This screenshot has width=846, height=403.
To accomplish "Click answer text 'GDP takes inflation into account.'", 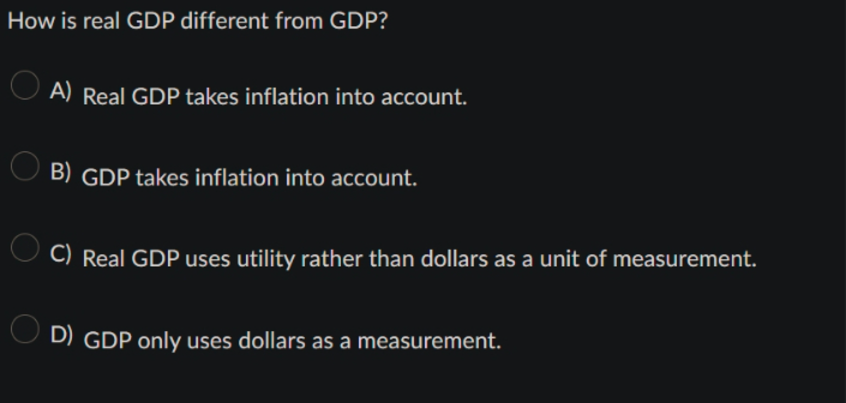I will (249, 178).
